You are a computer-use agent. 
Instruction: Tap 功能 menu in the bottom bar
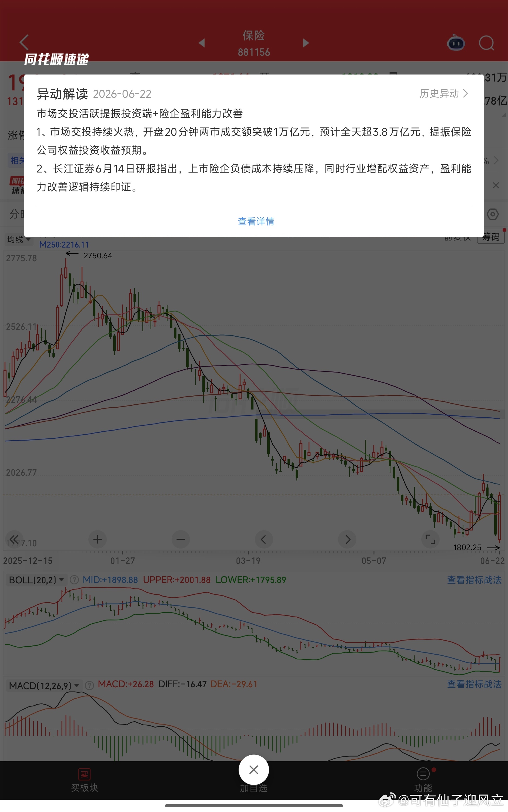[423, 780]
